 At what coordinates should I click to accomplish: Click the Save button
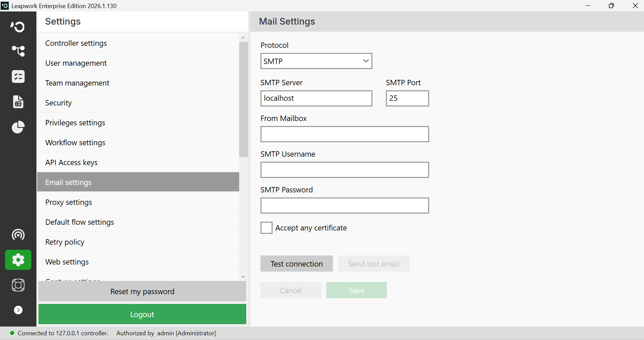tap(356, 290)
